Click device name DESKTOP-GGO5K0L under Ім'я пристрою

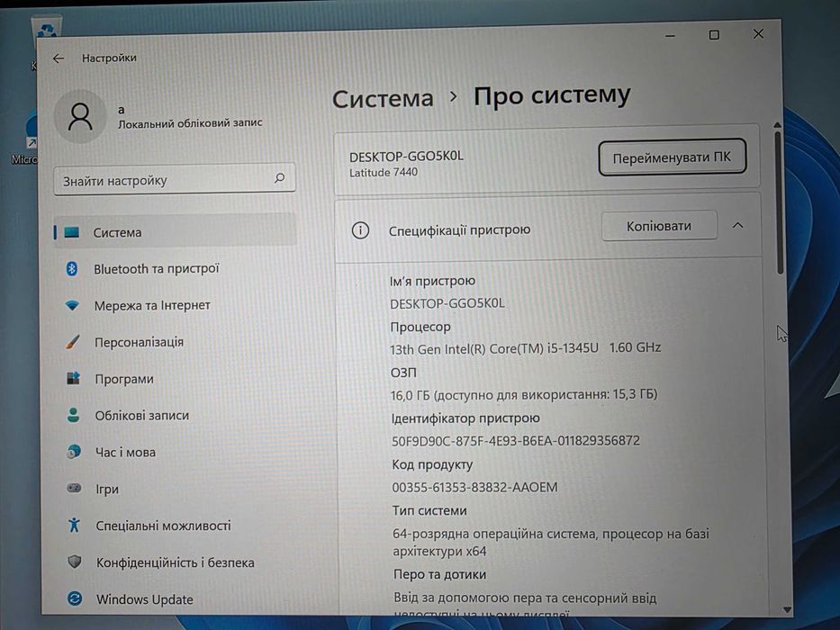pos(447,303)
